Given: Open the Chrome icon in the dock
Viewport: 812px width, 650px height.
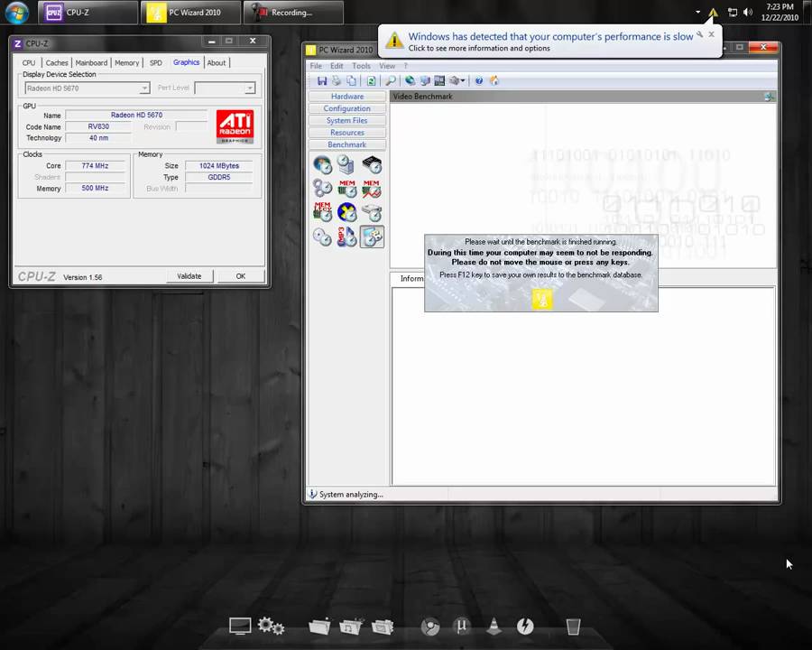Looking at the screenshot, I should tap(429, 627).
